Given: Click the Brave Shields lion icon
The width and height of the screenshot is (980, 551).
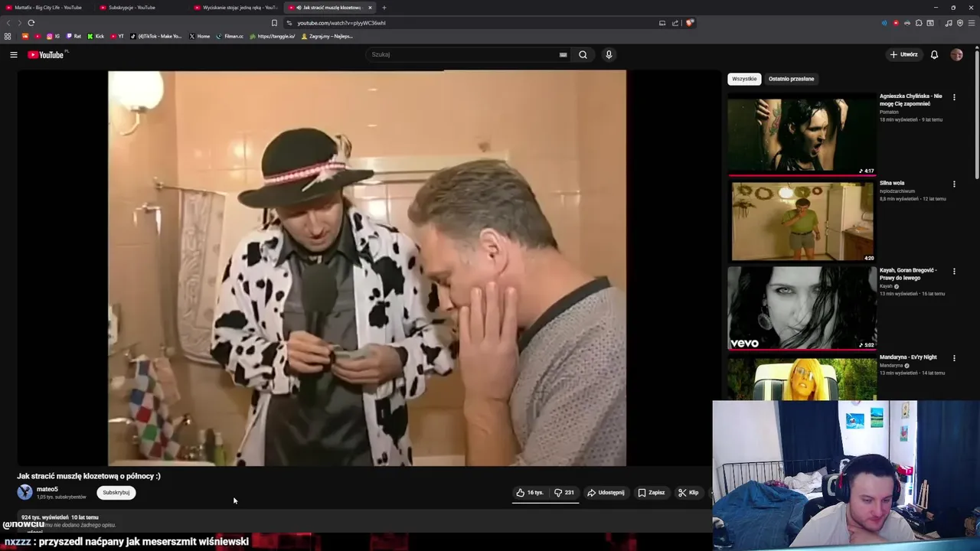Looking at the screenshot, I should [x=689, y=23].
